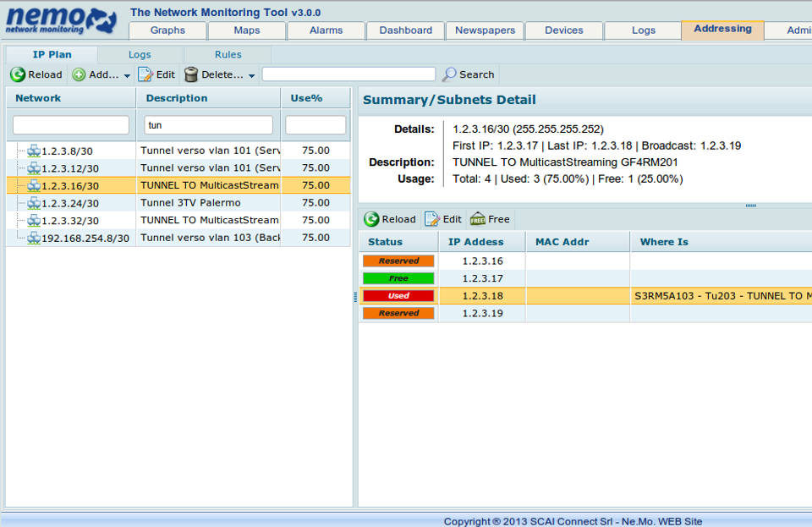Expand the Delete dropdown arrow
This screenshot has height=527, width=812.
[251, 75]
